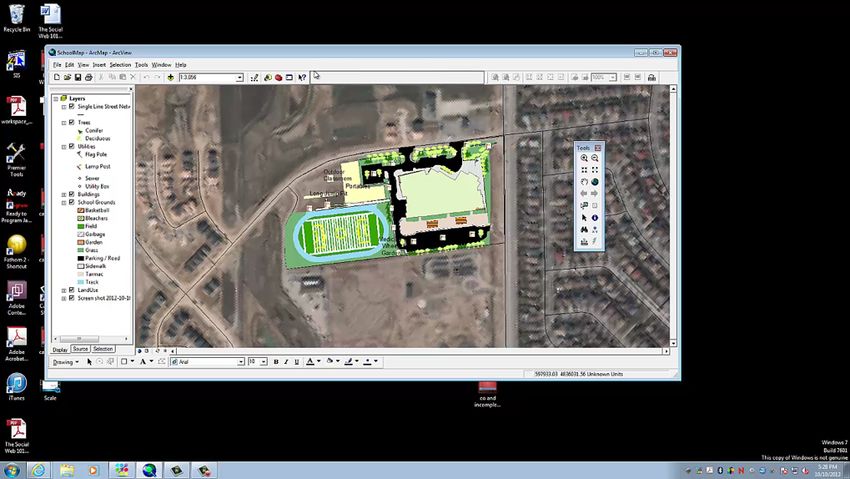Hide the School Grounds layer
The width and height of the screenshot is (850, 479).
click(72, 202)
